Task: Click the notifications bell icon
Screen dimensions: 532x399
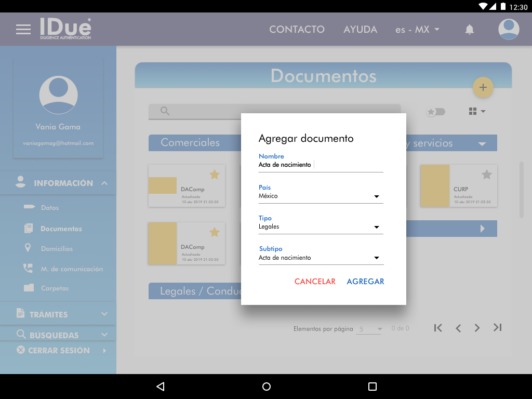Action: pos(469,30)
